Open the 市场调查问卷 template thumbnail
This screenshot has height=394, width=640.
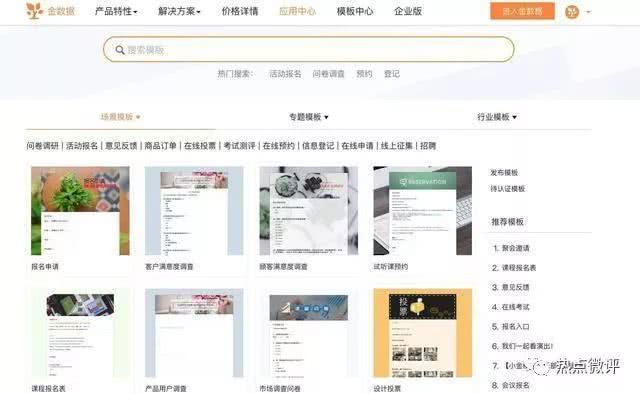[309, 333]
